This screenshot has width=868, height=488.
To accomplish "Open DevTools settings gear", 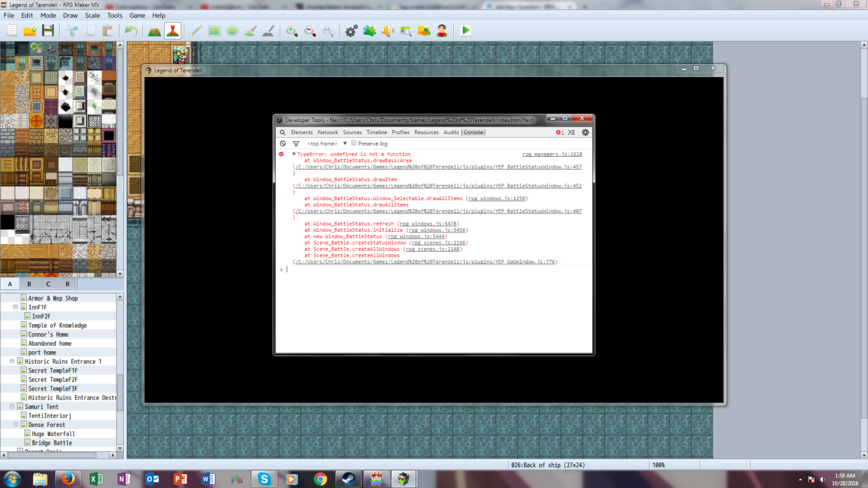I will click(586, 132).
